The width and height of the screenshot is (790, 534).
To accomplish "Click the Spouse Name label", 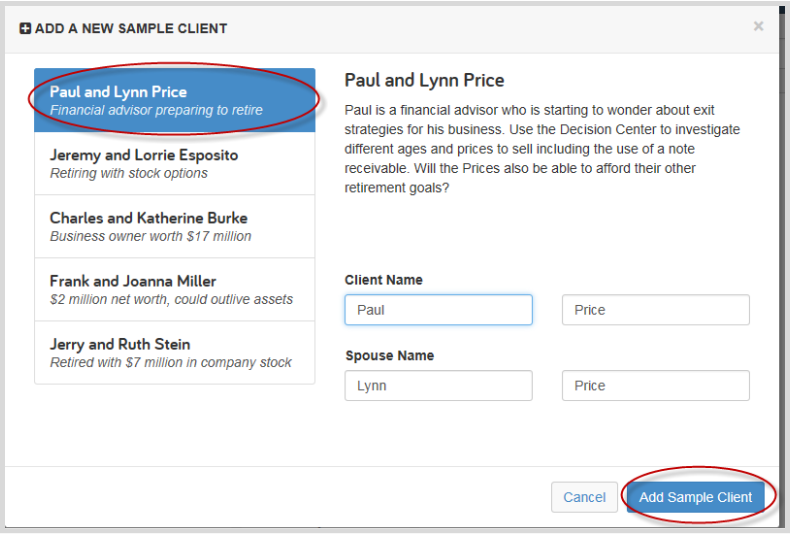I will pyautogui.click(x=389, y=356).
